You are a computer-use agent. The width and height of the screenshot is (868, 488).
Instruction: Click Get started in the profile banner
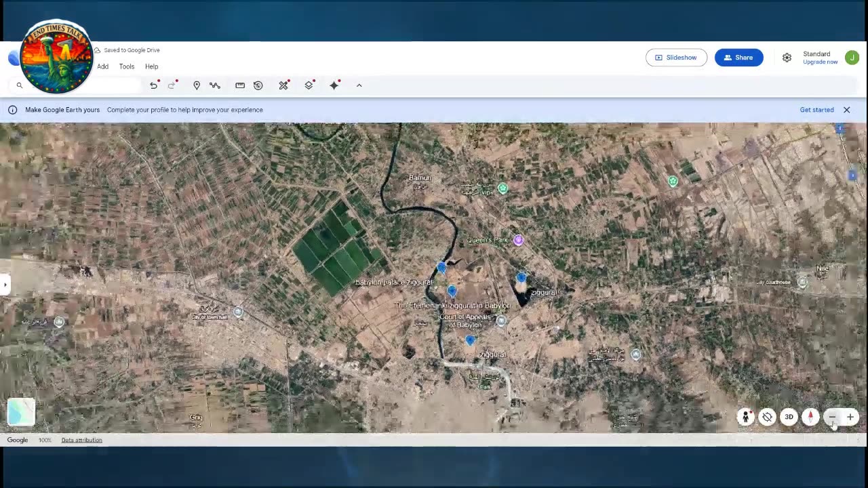pos(816,110)
